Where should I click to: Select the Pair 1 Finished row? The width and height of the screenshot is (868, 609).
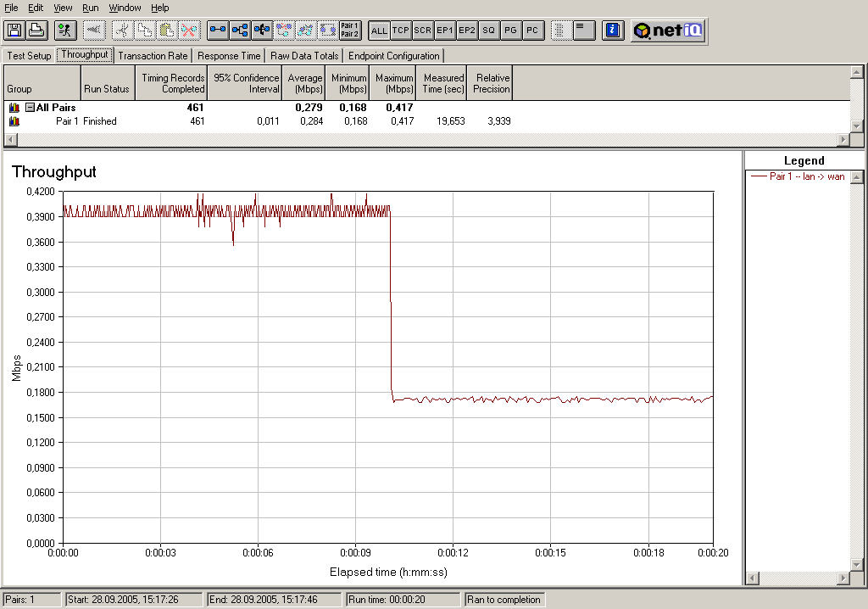click(260, 120)
